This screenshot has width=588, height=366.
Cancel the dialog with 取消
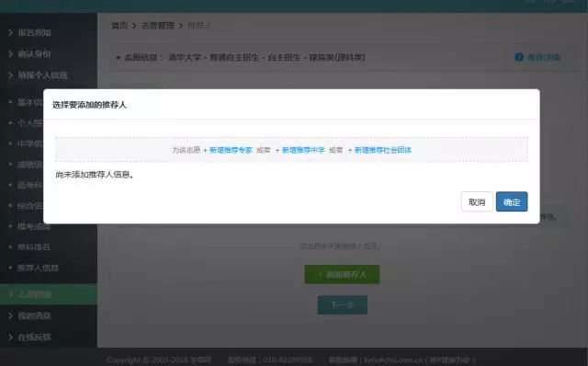477,201
